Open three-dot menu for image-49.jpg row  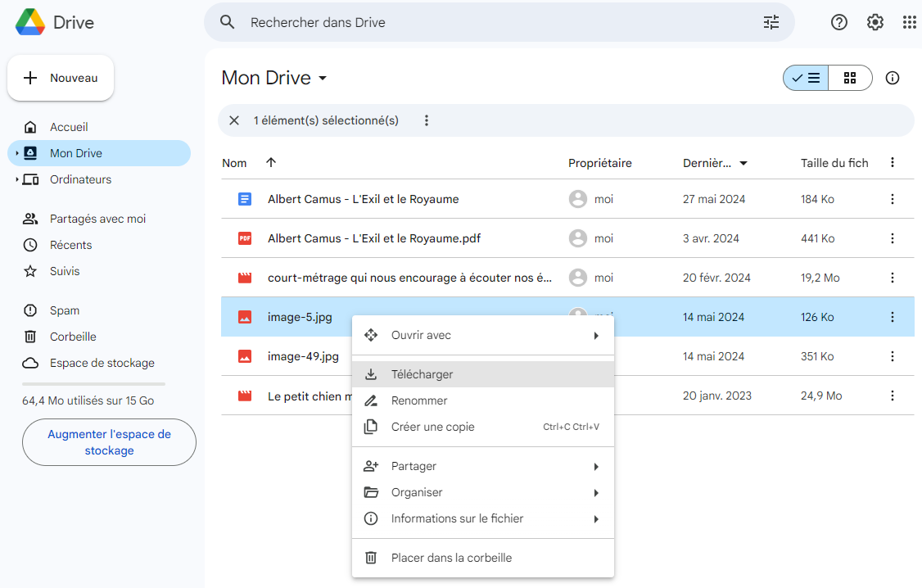click(893, 356)
